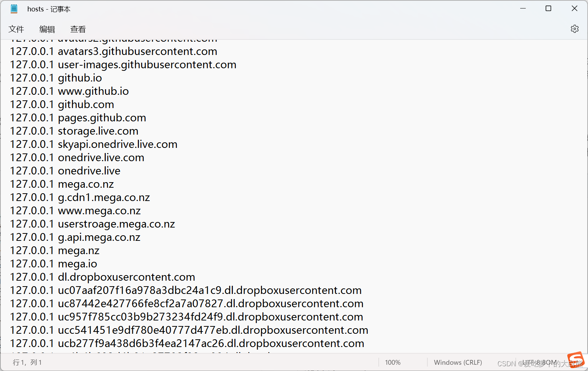The width and height of the screenshot is (588, 371).
Task: Click Windows (CRLF) line ending indicator
Action: (x=458, y=363)
